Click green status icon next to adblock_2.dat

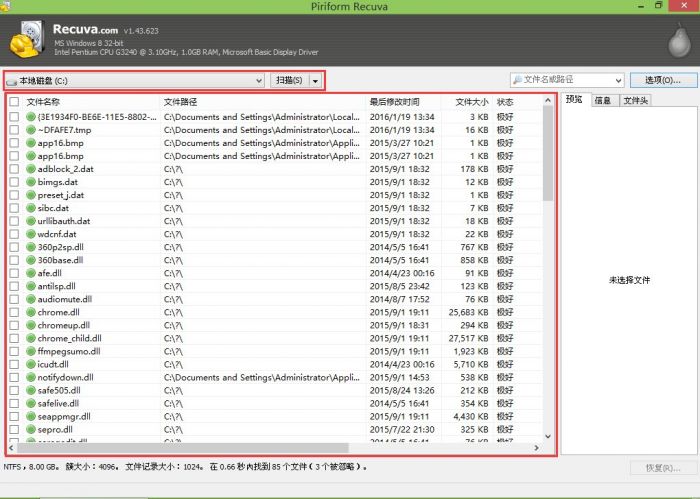(31, 169)
